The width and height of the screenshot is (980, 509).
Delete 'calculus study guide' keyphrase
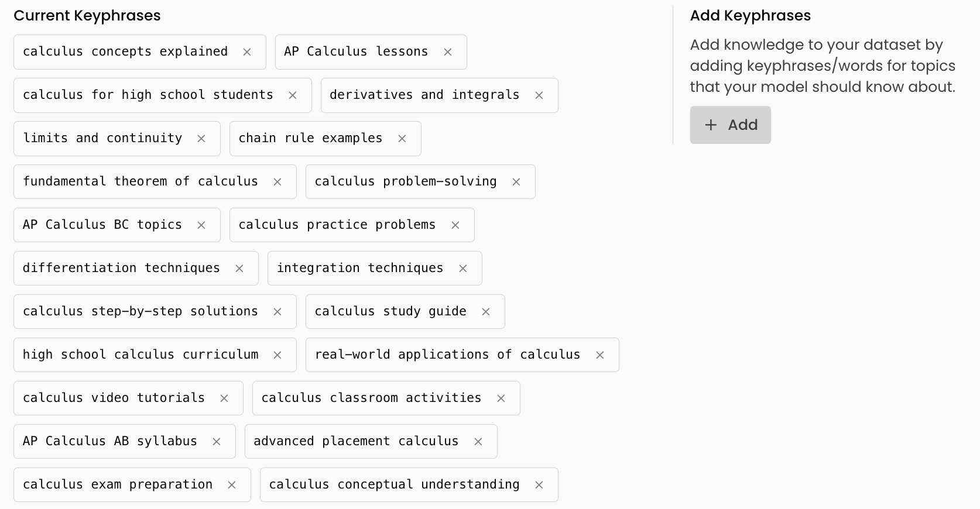(486, 312)
